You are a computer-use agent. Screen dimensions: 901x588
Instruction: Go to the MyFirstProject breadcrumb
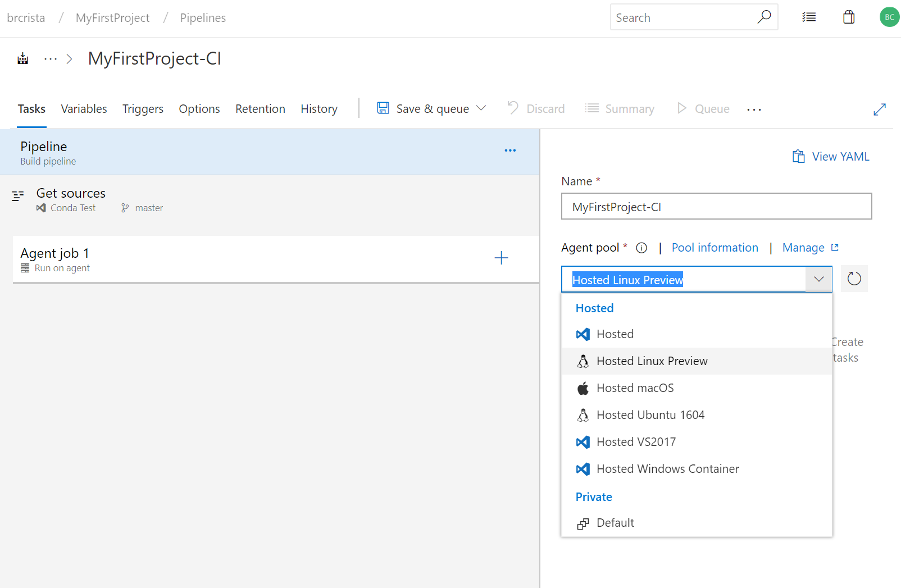pyautogui.click(x=112, y=17)
